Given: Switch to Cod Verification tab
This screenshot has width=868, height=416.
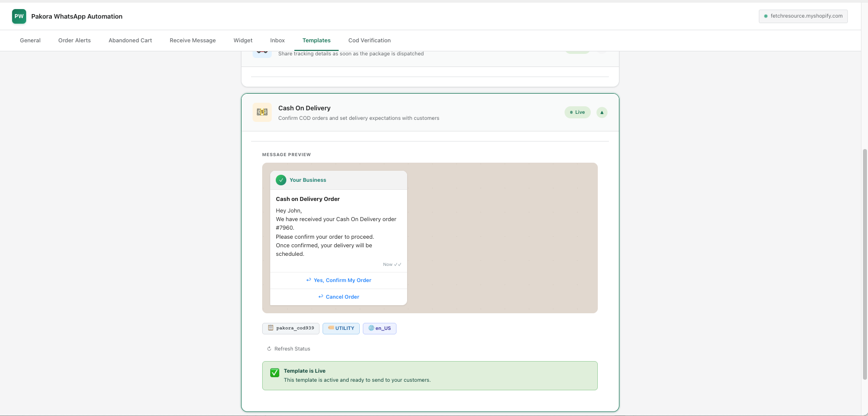Looking at the screenshot, I should click(369, 40).
